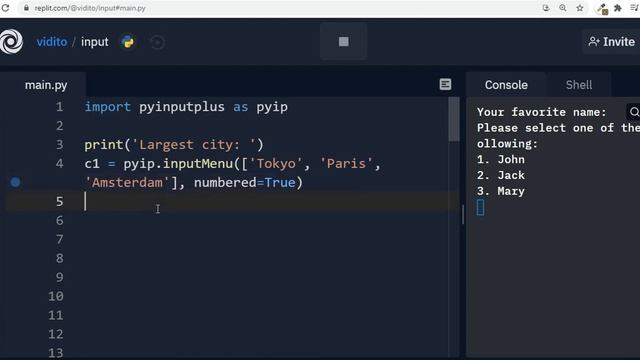Click the console input cursor
The width and height of the screenshot is (640, 360).
(480, 207)
